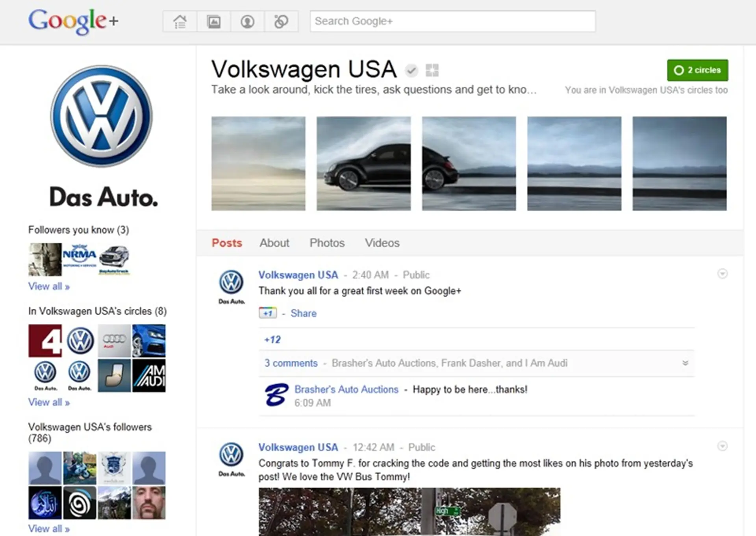Collapse comments using the double chevron
756x536 pixels.
(686, 363)
